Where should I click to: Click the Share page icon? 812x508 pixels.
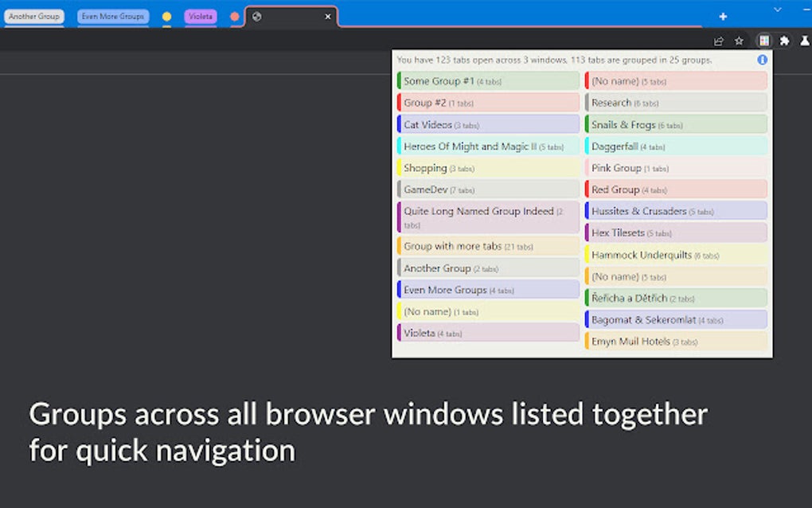[x=718, y=40]
